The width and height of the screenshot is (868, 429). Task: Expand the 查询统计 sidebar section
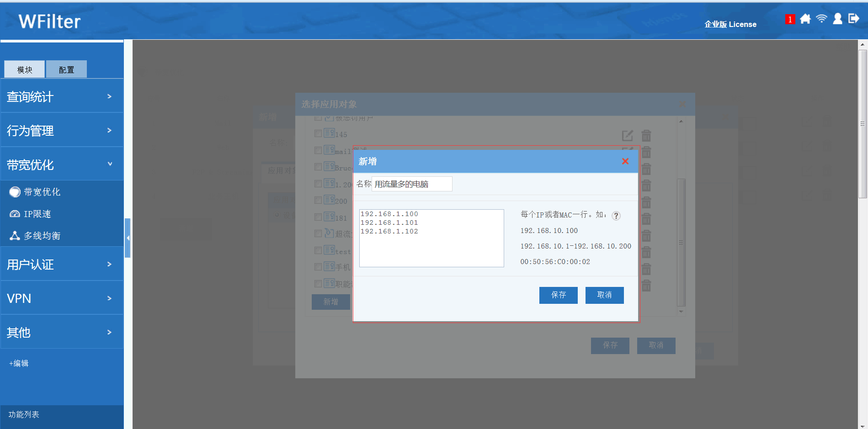point(62,96)
